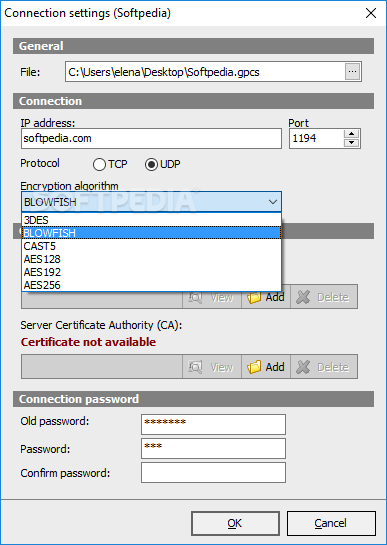Click View beside the upper certificate field
Screen dimensions: 387x545
(212, 298)
